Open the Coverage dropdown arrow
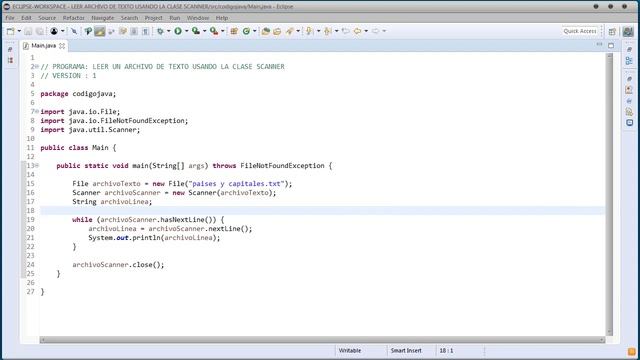 pyautogui.click(x=204, y=31)
